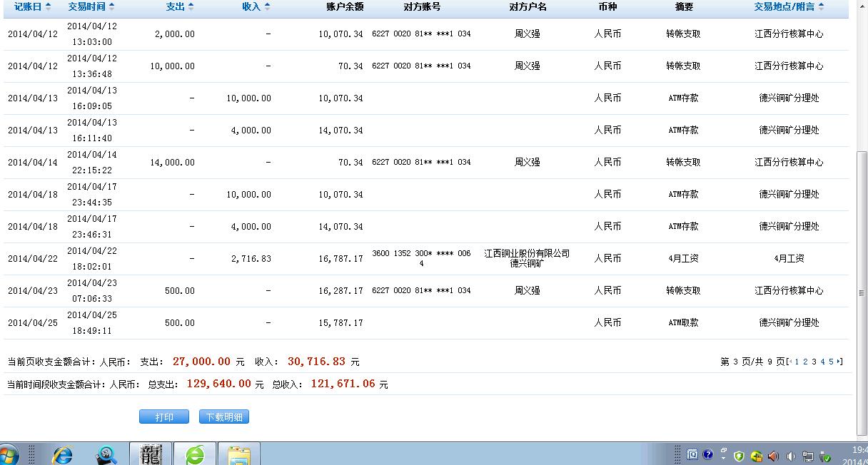Screen dimensions: 868x465
Task: Go to page 2 of results
Action: click(805, 362)
